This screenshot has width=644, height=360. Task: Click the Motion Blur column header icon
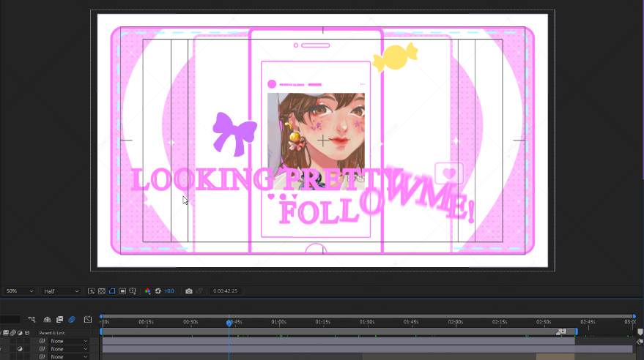click(x=12, y=333)
